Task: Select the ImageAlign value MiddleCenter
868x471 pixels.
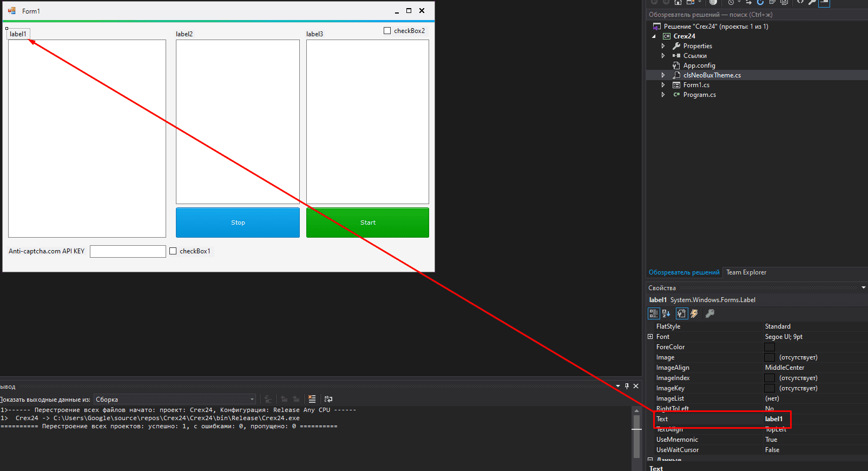Action: (785, 368)
